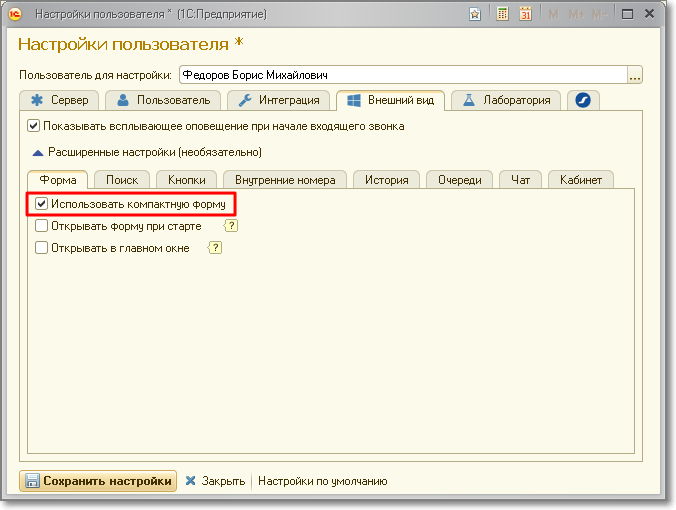
Task: Open the Кабинет sub-tab
Action: pos(581,180)
